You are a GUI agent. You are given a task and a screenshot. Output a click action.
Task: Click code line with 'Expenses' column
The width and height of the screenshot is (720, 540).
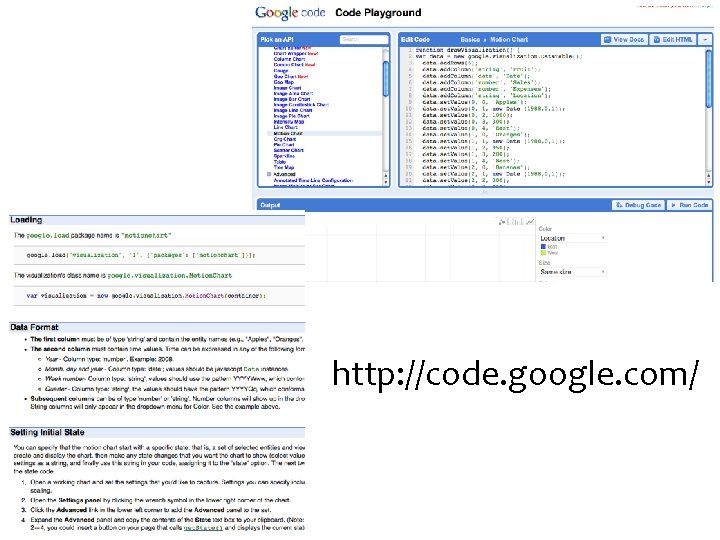(x=486, y=89)
